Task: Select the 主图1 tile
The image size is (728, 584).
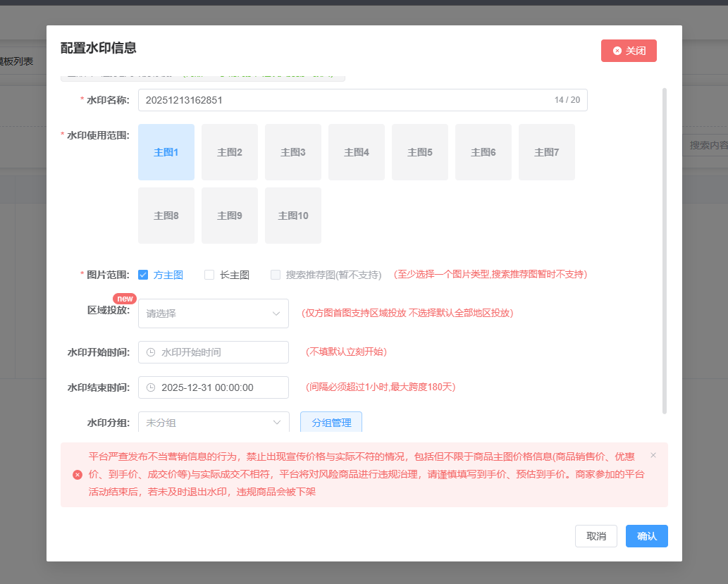Action: [x=166, y=152]
